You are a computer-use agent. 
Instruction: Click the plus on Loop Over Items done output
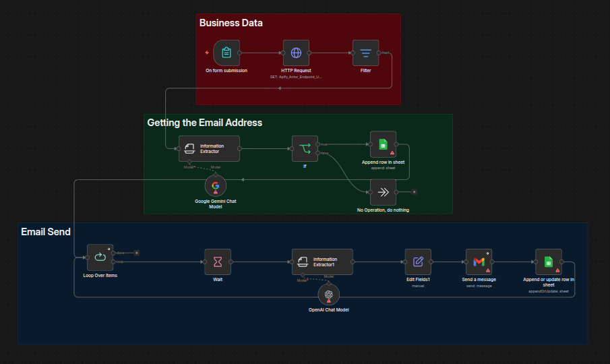[137, 253]
